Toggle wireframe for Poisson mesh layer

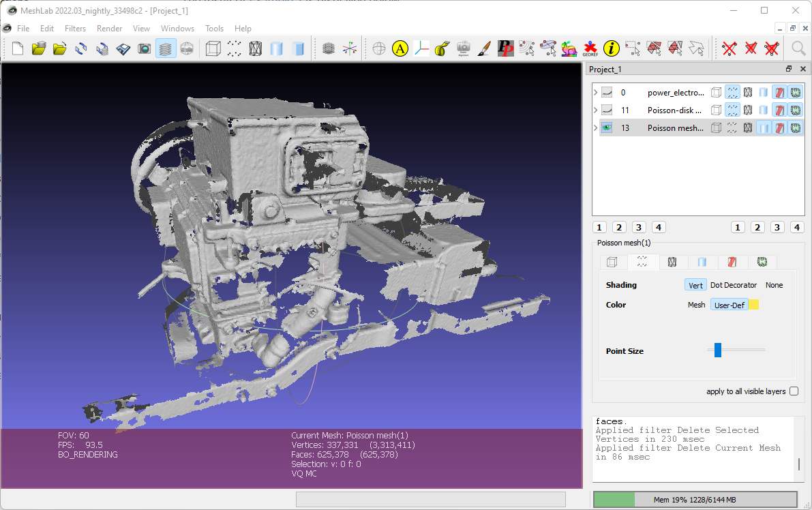click(748, 128)
